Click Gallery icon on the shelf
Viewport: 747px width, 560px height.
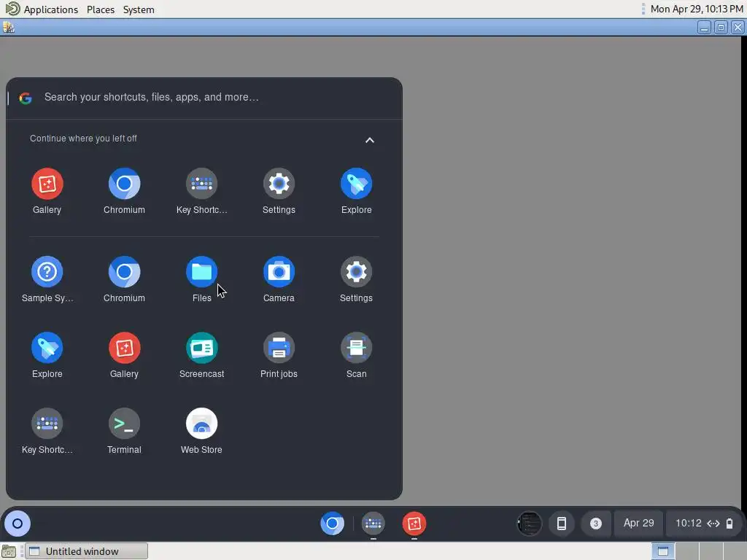(414, 524)
